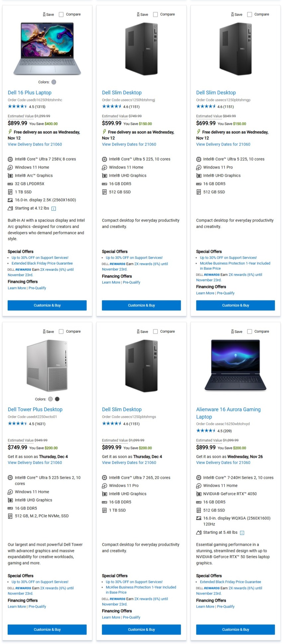Click the weight info icon on Alienware 16 Aurora
The width and height of the screenshot is (282, 644).
(242, 533)
